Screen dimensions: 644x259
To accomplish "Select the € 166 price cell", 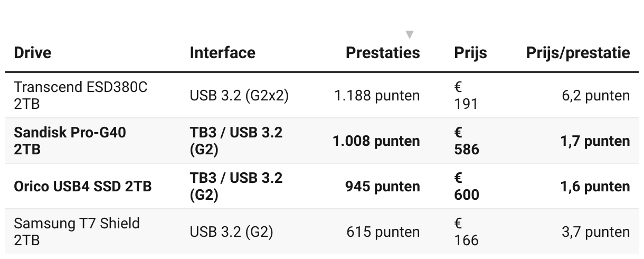I will (x=466, y=232).
